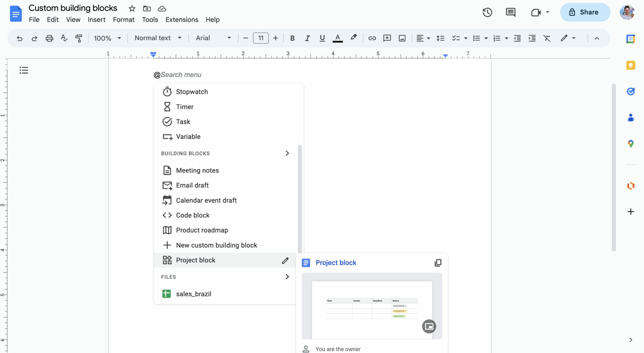Edit Project block with pencil icon

pos(285,261)
